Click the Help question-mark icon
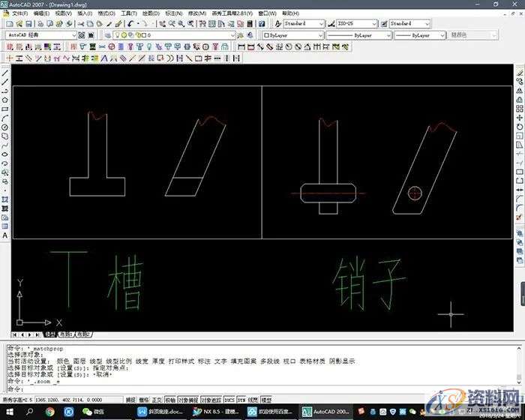 262,24
